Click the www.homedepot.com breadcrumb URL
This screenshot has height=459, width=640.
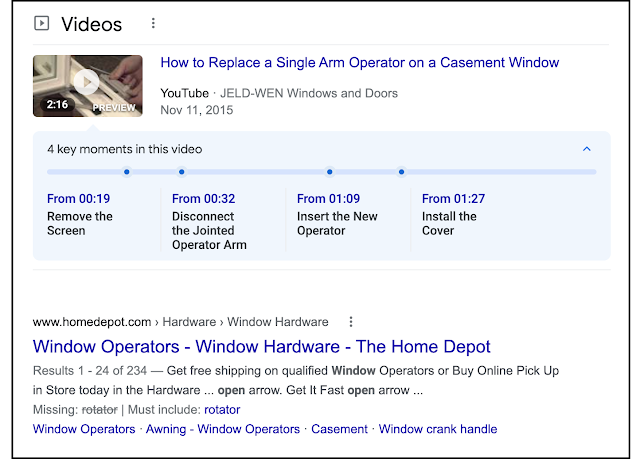click(x=92, y=322)
